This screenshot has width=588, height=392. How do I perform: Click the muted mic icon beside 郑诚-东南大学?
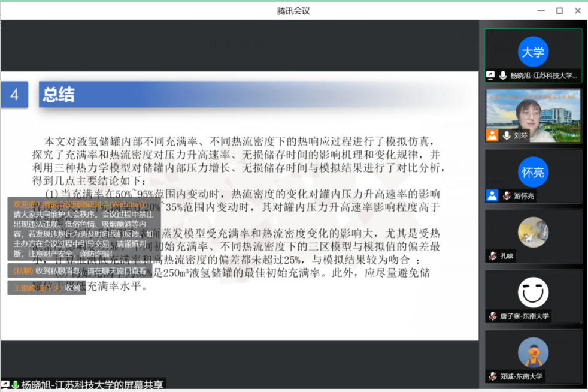coord(492,376)
